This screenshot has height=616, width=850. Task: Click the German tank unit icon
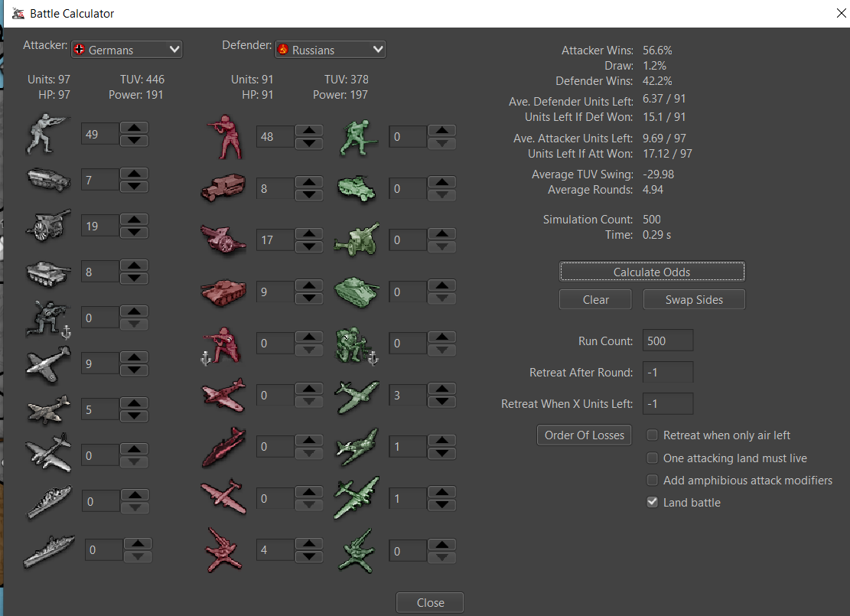48,271
